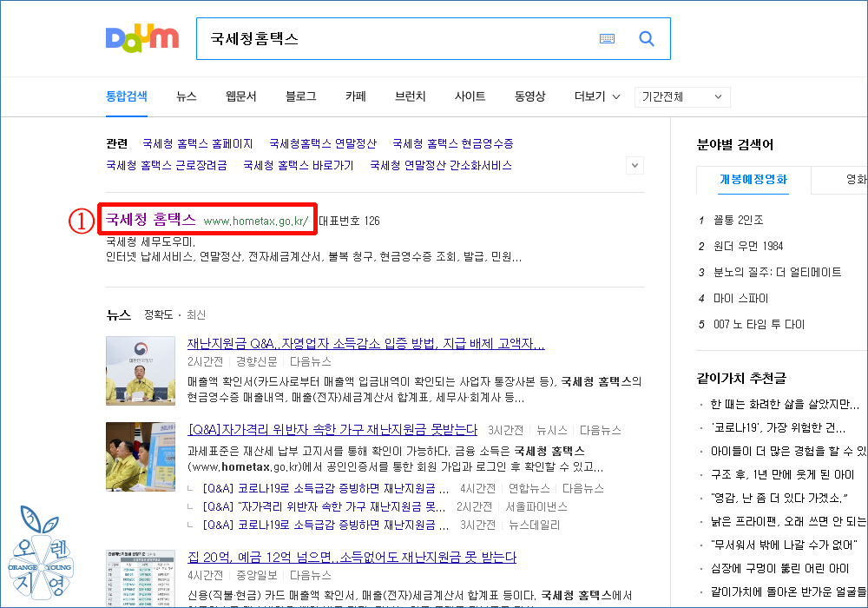Click 다음뉴스 link on first article
868x608 pixels.
[x=311, y=361]
